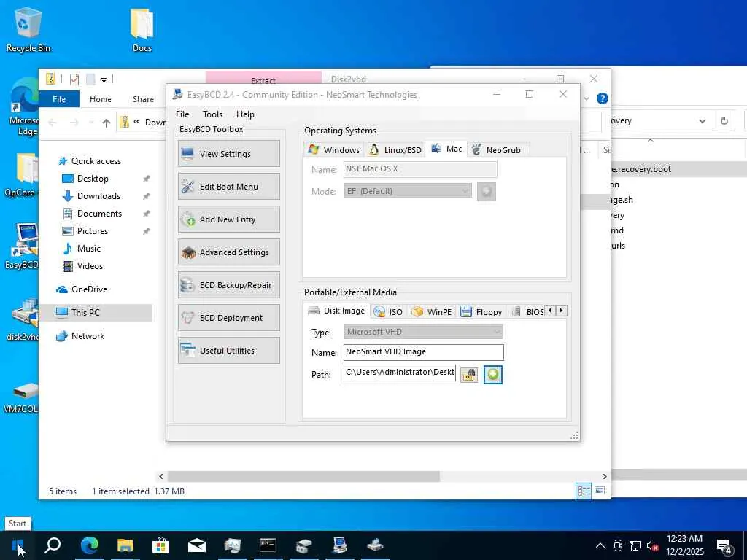The image size is (747, 560).
Task: Select the Mac operating system tab
Action: (446, 149)
